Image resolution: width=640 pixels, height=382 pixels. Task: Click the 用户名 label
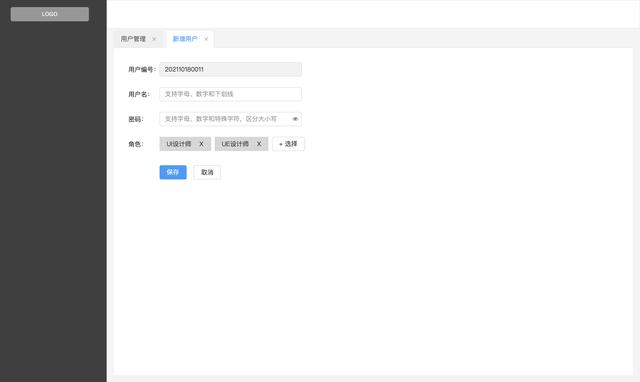click(139, 94)
